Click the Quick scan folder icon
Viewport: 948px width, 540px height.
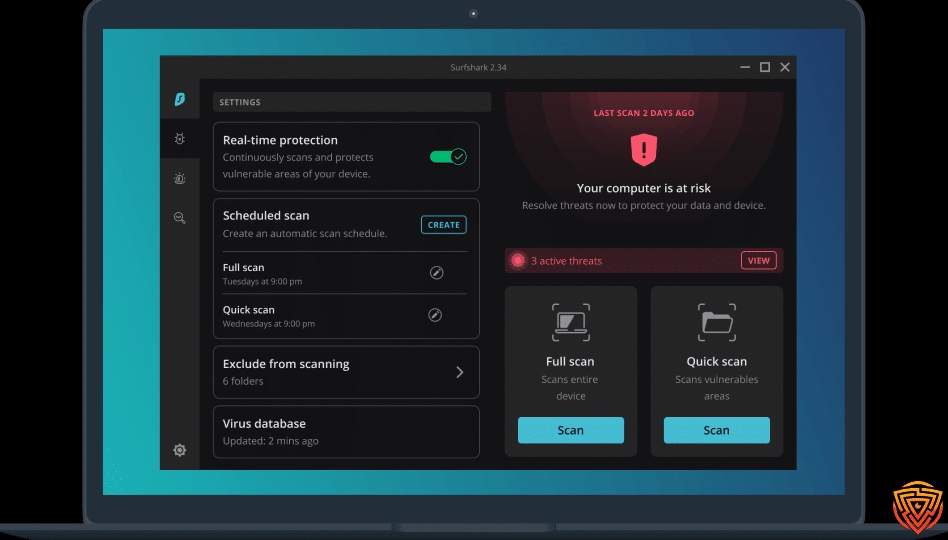pos(716,323)
